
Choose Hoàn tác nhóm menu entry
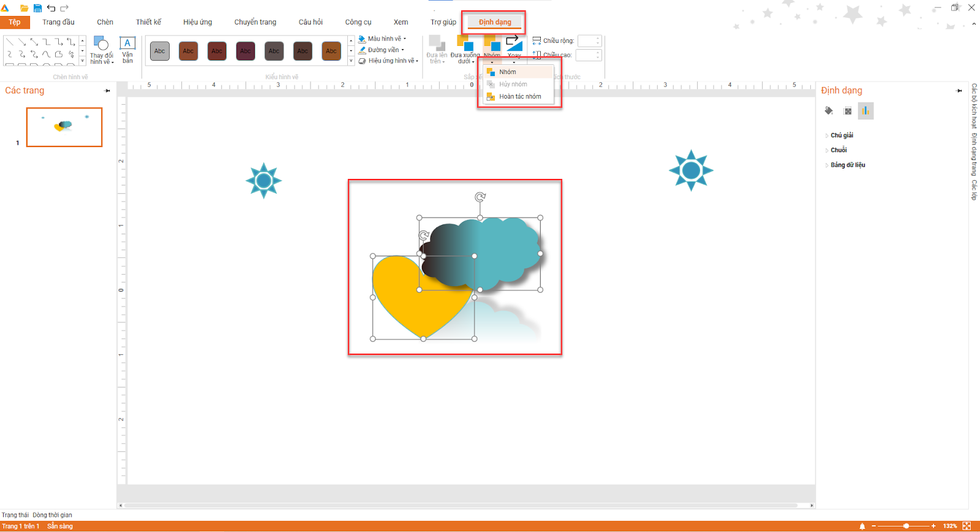click(x=519, y=96)
